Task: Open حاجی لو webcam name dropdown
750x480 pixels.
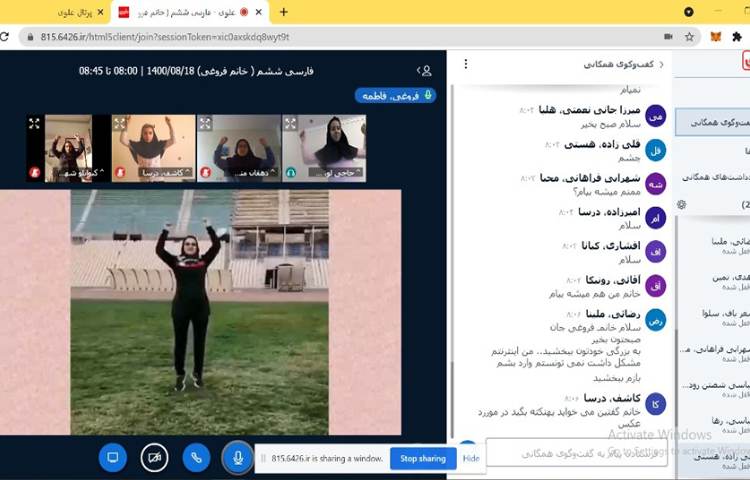Action: pos(336,173)
